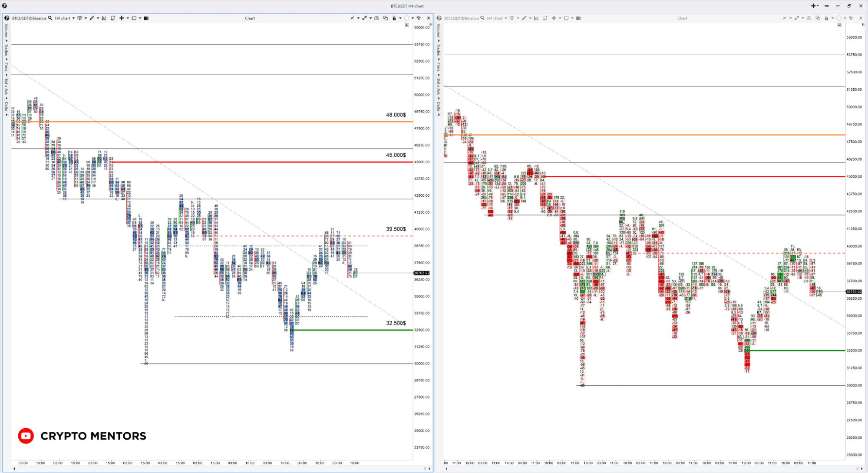The height and width of the screenshot is (473, 868).
Task: Toggle the side panel icon in right chart toolbar
Action: 578,18
